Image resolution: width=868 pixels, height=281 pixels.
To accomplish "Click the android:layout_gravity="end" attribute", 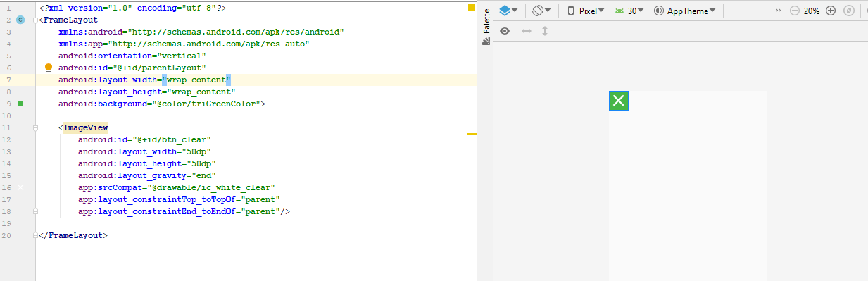I will click(146, 175).
